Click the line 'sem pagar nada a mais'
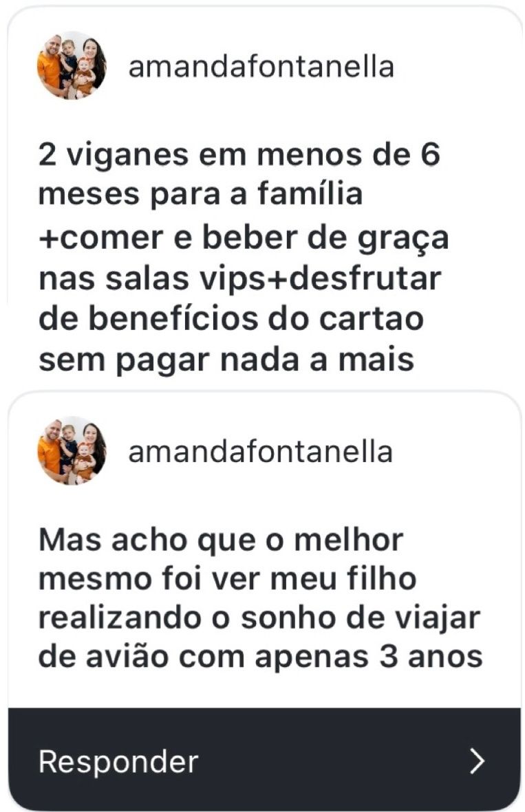The image size is (525, 812). tap(226, 358)
